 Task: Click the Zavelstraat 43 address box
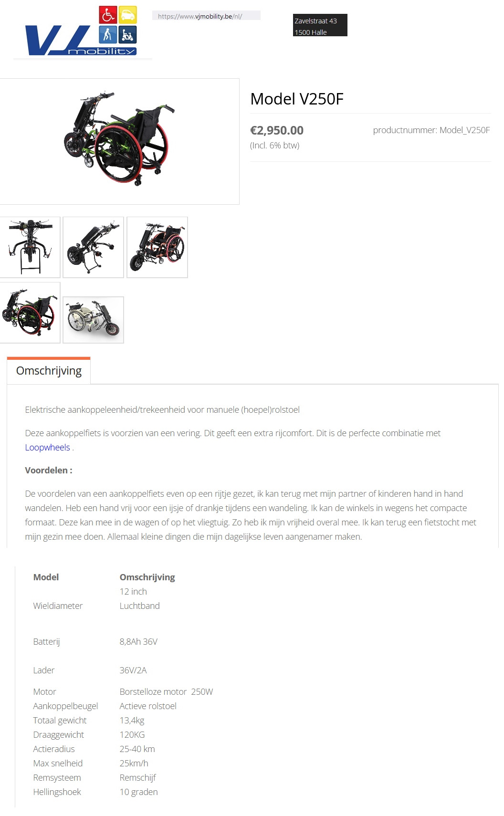[320, 25]
